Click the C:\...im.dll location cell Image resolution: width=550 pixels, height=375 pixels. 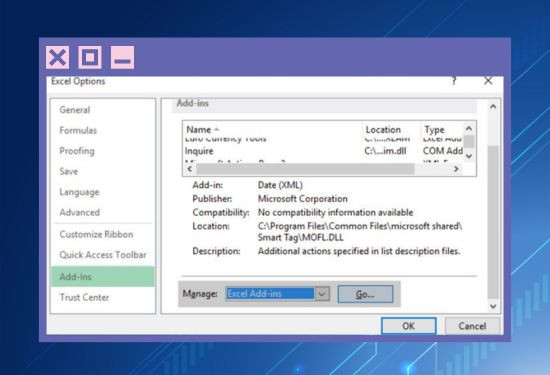[385, 151]
